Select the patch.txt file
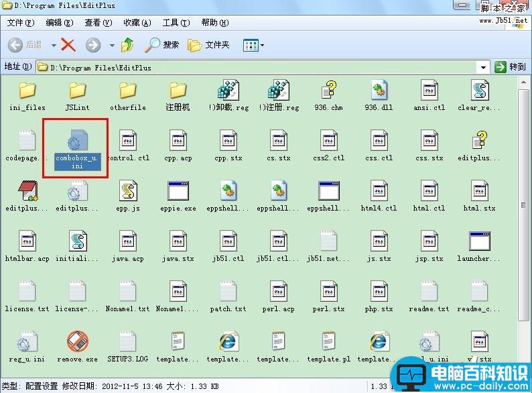This screenshot has height=393, width=532. [x=228, y=297]
